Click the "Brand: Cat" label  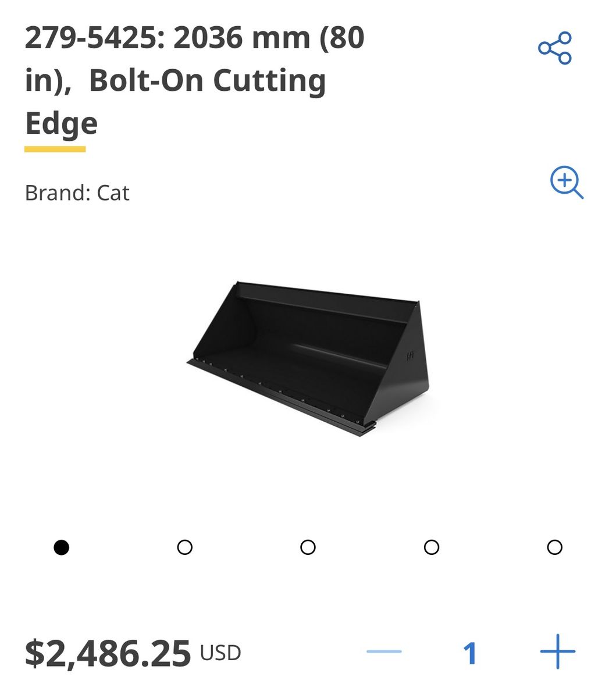pyautogui.click(x=77, y=193)
